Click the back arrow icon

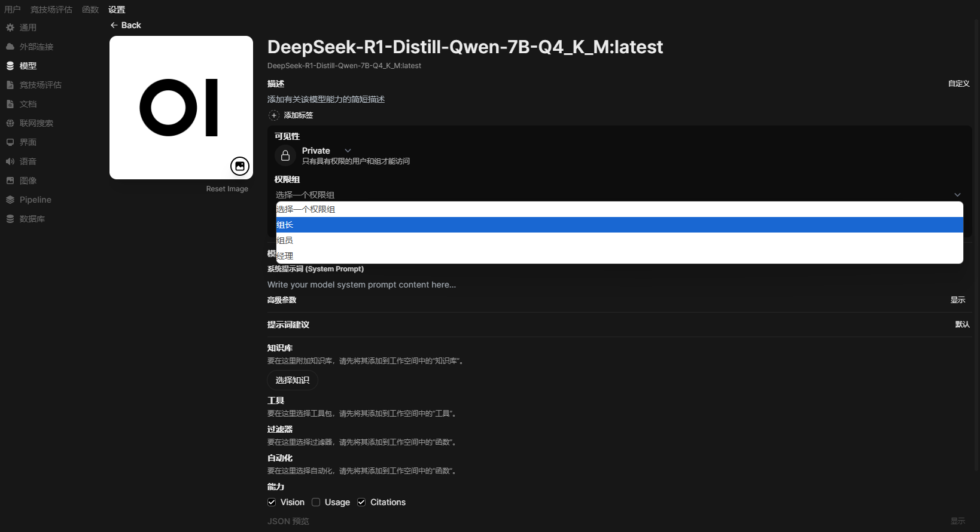point(114,25)
